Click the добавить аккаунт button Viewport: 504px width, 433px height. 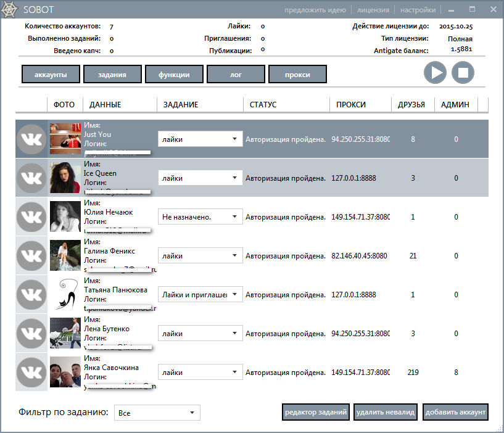click(456, 412)
